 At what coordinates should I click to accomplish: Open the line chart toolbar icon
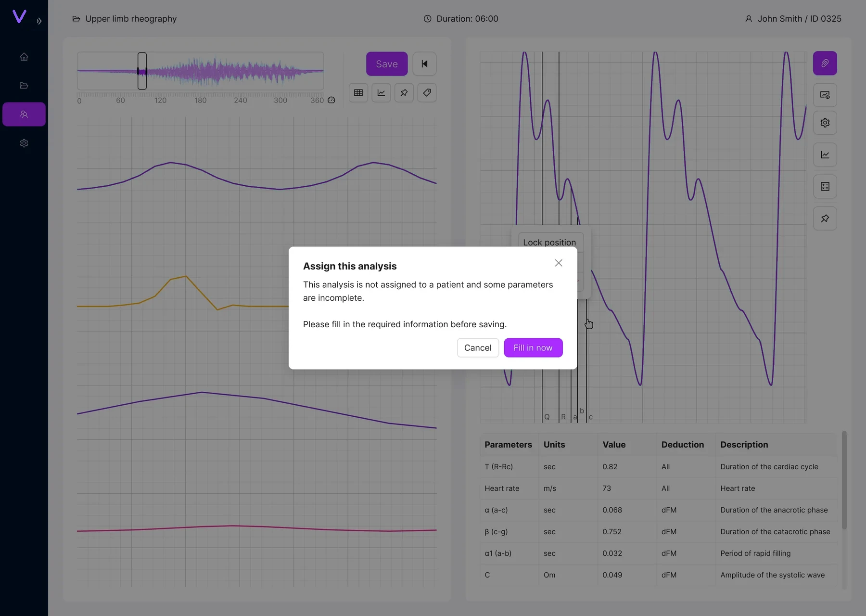click(x=381, y=93)
